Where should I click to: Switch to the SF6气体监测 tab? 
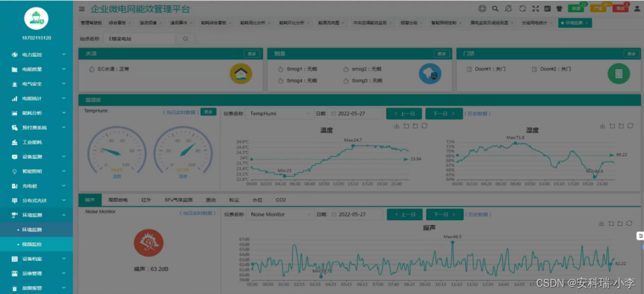[x=178, y=200]
